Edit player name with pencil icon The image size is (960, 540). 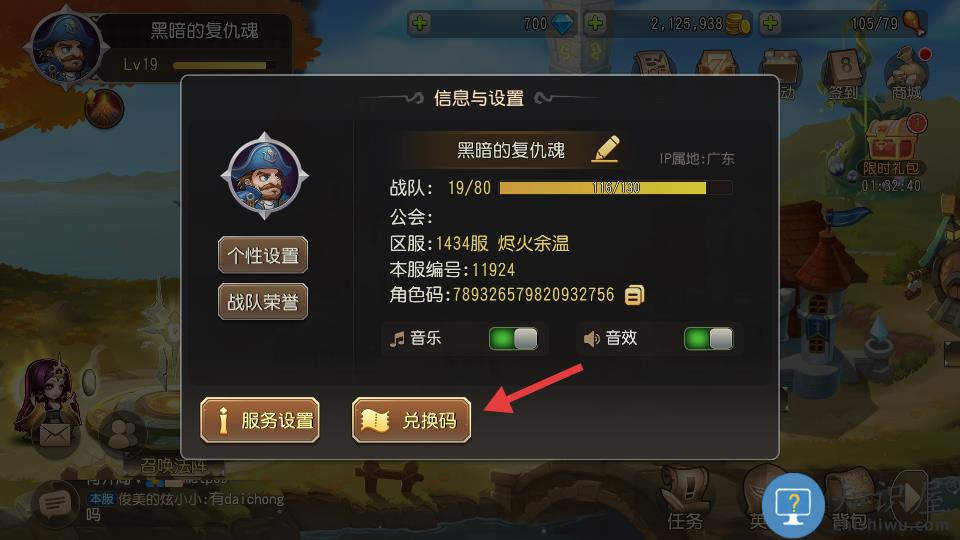click(x=606, y=149)
